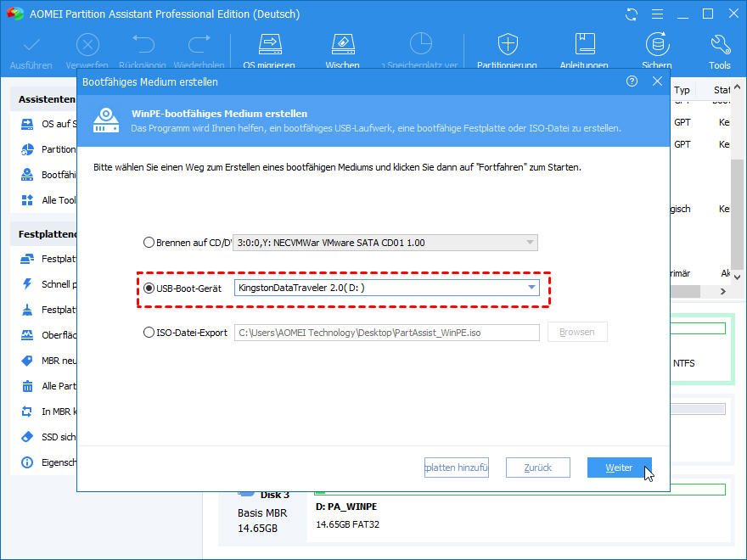This screenshot has width=747, height=560.
Task: Click the 14.65GB FAT32 partition text
Action: [348, 524]
